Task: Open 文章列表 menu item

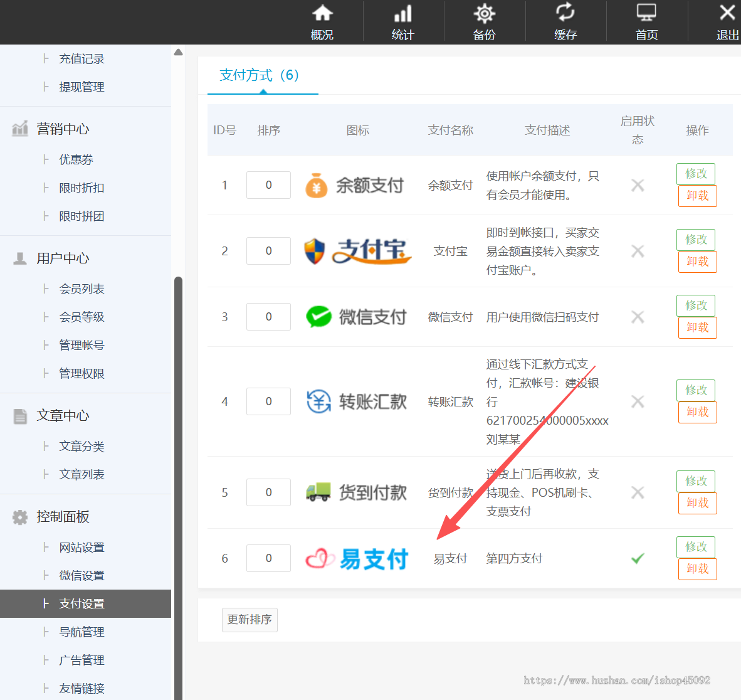Action: (x=81, y=474)
